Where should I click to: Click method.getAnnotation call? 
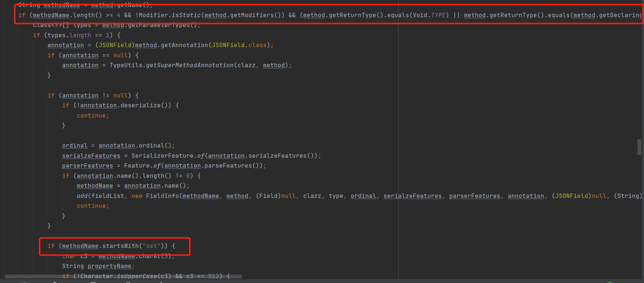coord(202,45)
